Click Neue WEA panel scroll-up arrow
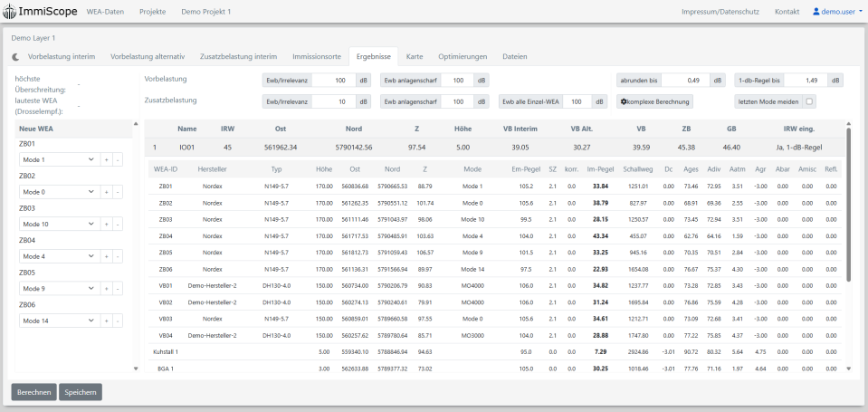 [136, 123]
